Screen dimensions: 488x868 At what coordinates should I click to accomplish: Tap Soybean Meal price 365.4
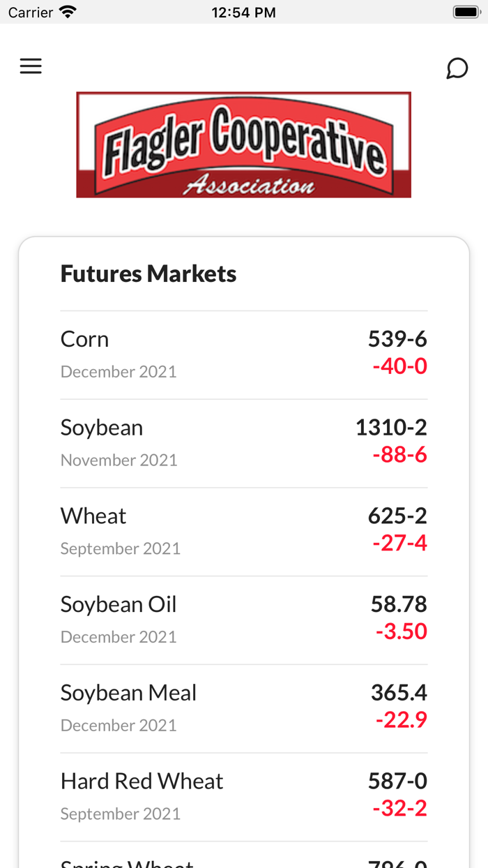click(399, 693)
